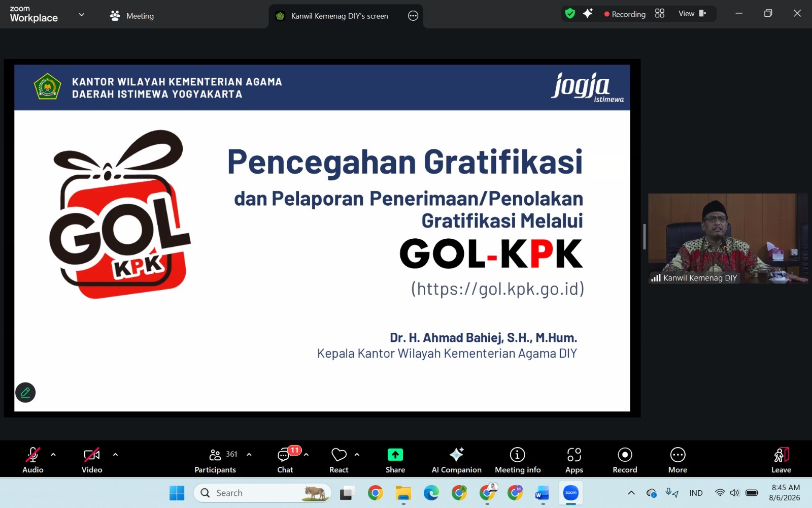812x508 pixels.
Task: Open Microsoft Word from taskbar
Action: (x=543, y=493)
